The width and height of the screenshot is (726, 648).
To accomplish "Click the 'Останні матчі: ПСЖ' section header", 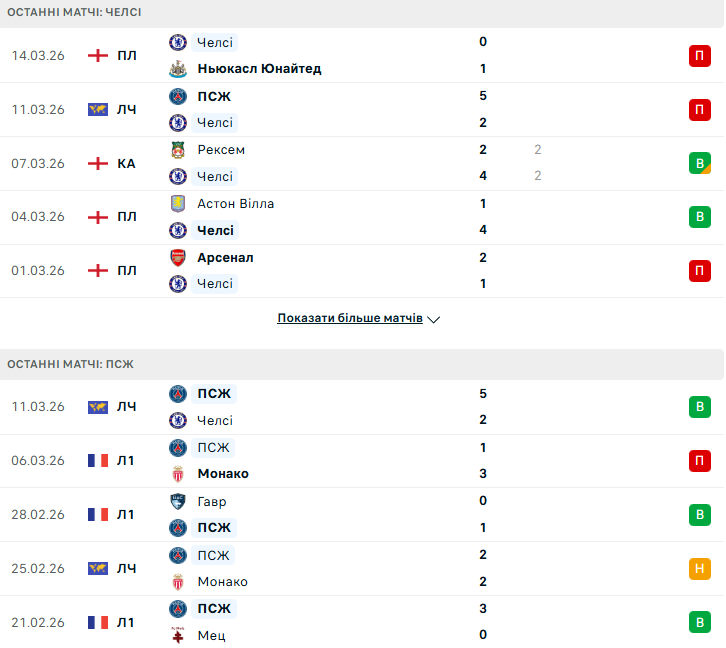I will pyautogui.click(x=70, y=364).
